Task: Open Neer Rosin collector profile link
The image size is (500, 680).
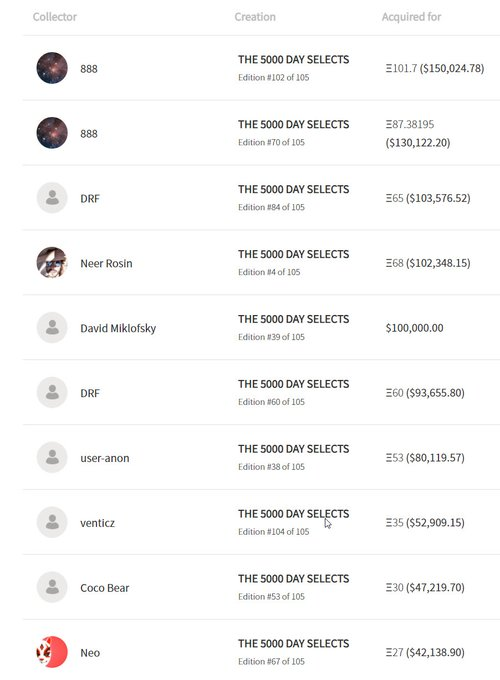Action: pos(106,263)
